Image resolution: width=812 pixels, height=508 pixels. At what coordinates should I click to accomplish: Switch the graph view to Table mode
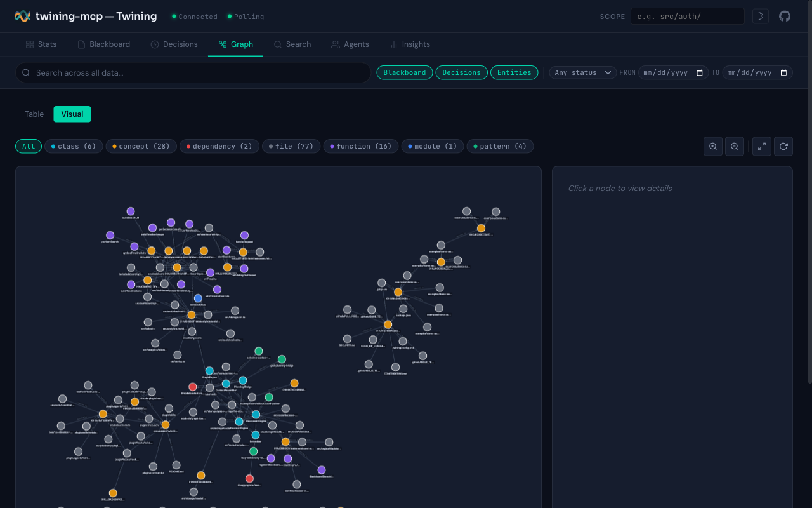34,114
